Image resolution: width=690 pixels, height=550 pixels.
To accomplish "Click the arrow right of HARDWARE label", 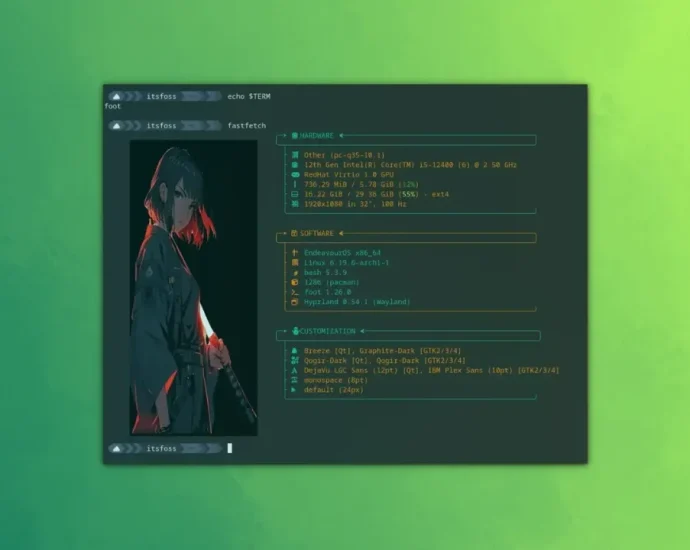I will (341, 136).
